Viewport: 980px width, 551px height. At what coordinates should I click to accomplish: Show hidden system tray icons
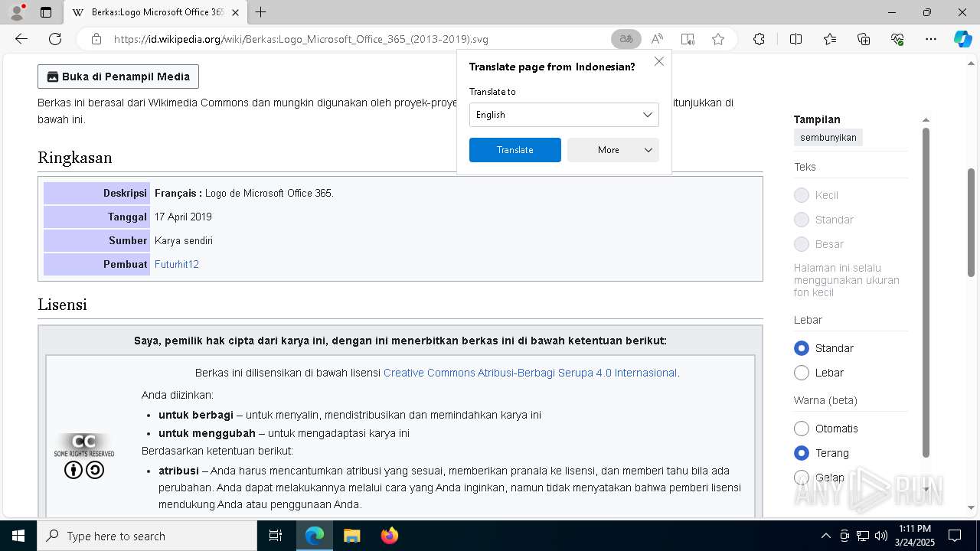[x=825, y=536]
